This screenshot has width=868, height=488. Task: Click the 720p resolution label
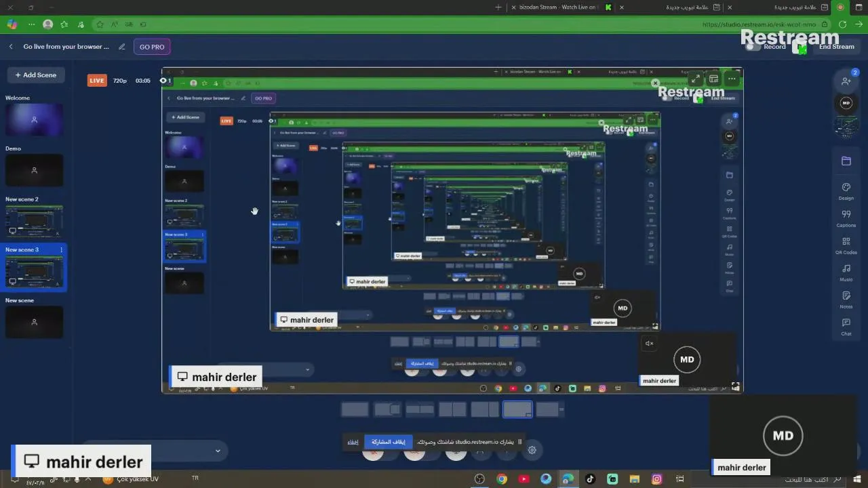(120, 81)
